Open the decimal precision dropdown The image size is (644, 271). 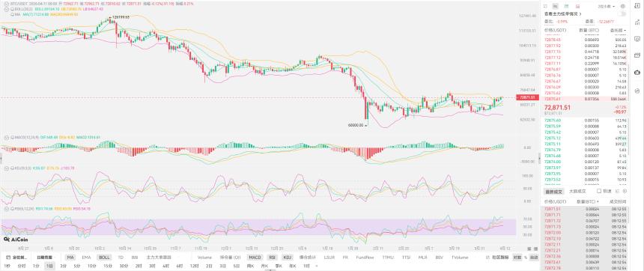[x=607, y=7]
